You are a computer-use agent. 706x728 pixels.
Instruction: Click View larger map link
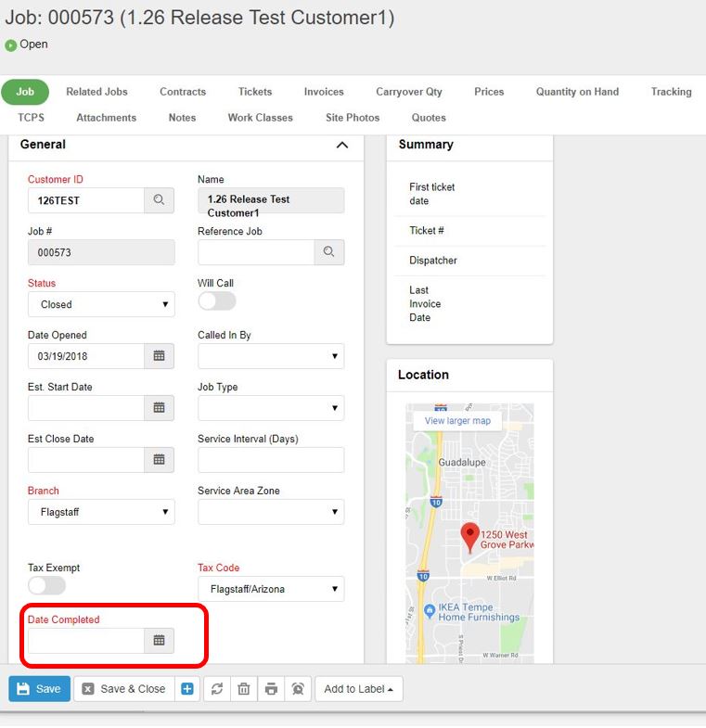[457, 421]
